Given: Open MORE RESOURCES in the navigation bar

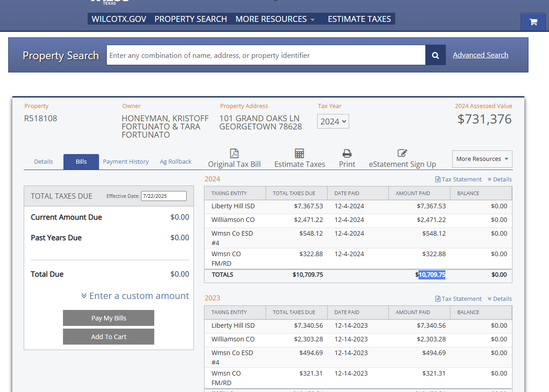Looking at the screenshot, I should pyautogui.click(x=275, y=19).
